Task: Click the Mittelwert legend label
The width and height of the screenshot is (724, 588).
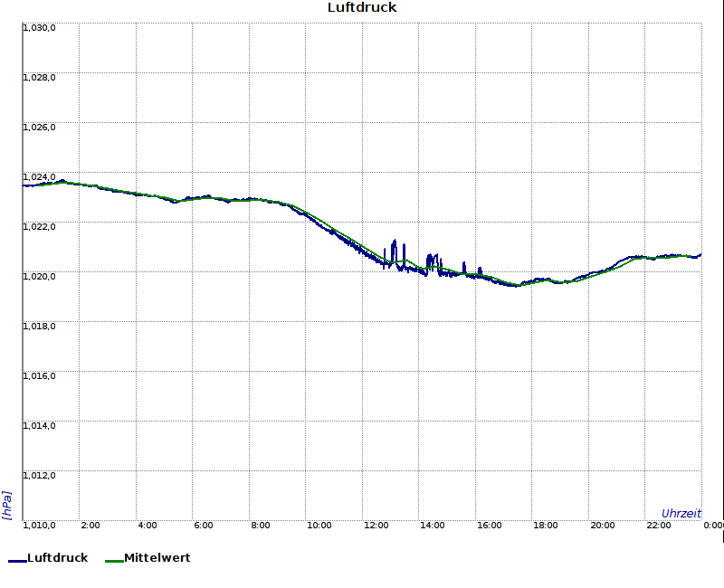Action: (x=157, y=557)
